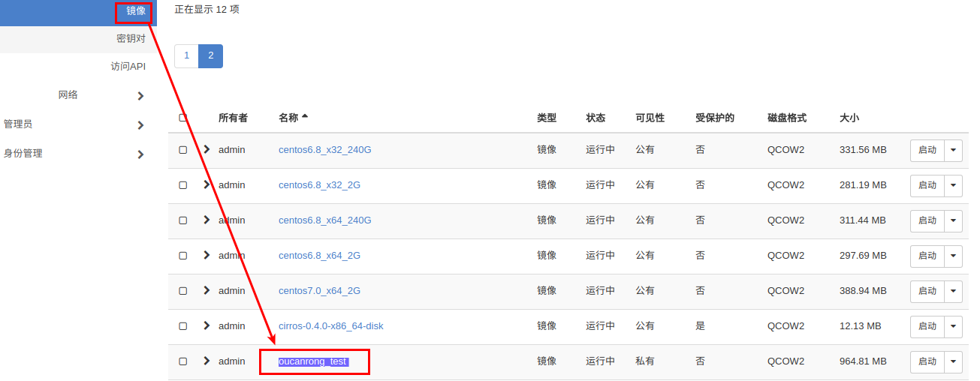Open 访问API in the sidebar

pyautogui.click(x=128, y=67)
